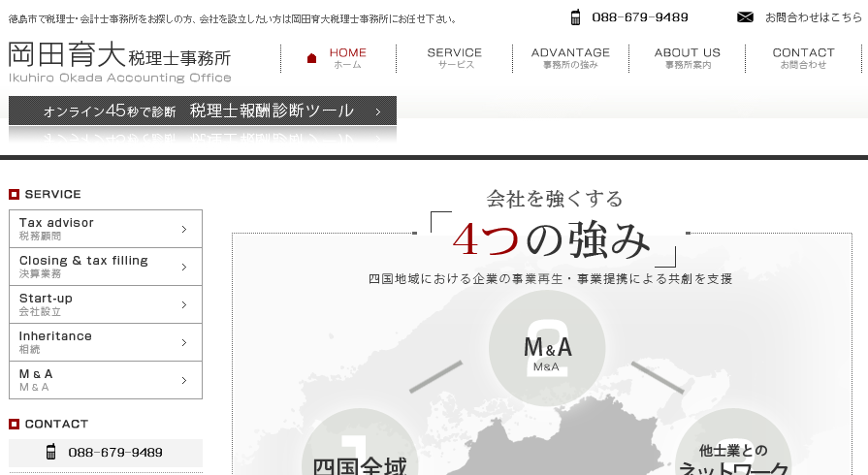
Task: Open the SERVICE menu item
Action: coord(455,58)
